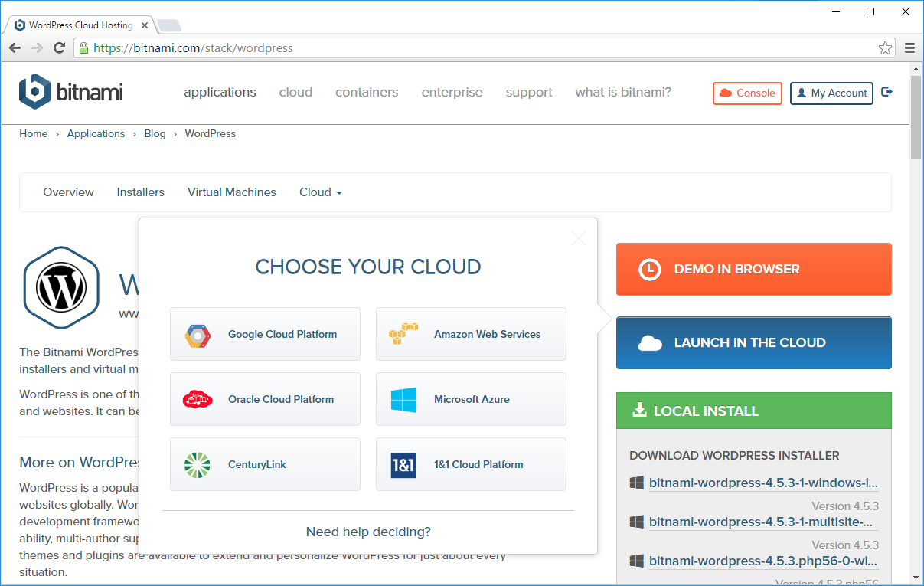924x586 pixels.
Task: Click the clock icon in Demo button
Action: (x=650, y=270)
